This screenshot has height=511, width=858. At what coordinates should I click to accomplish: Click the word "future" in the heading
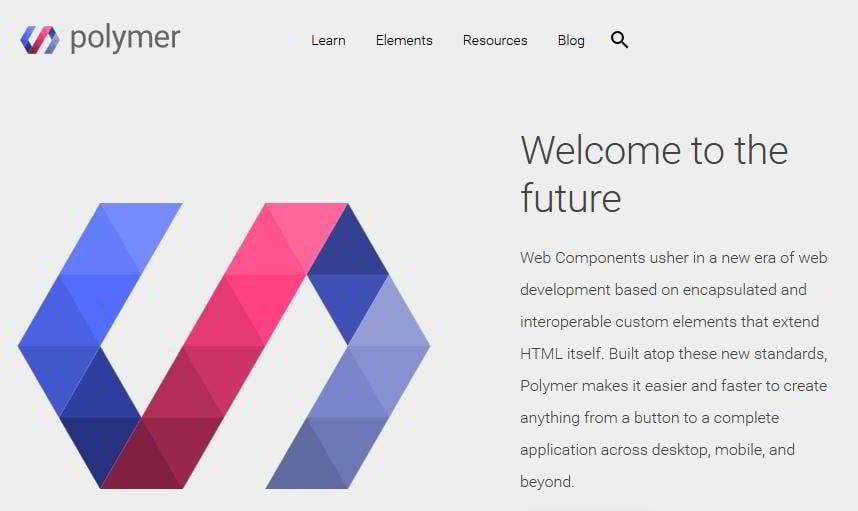pyautogui.click(x=571, y=197)
